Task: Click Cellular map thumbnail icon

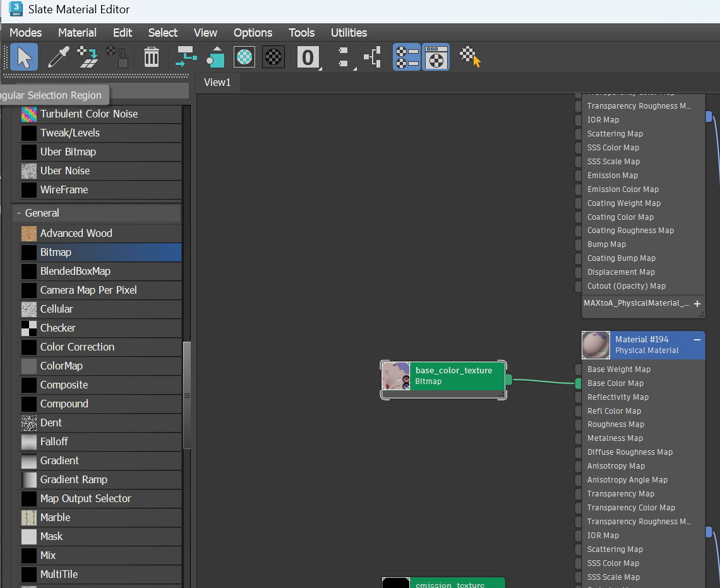Action: (x=29, y=309)
